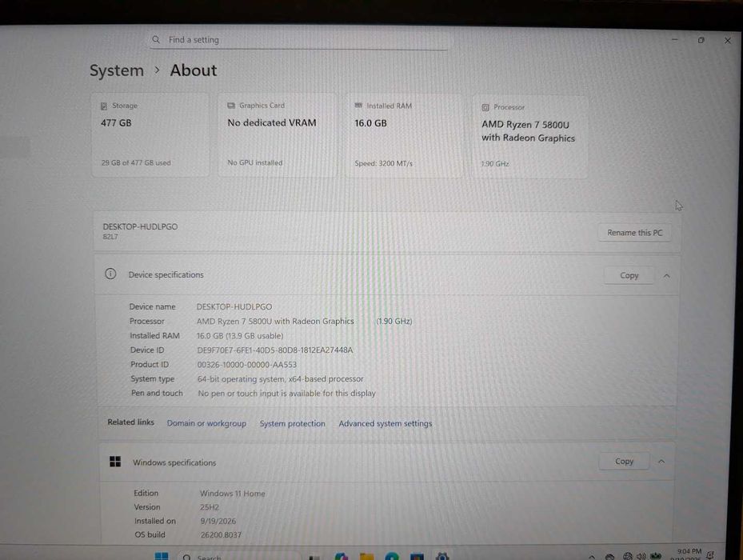Click the Edition value Windows 11 Home
Viewport: 743px width, 560px height.
(232, 494)
